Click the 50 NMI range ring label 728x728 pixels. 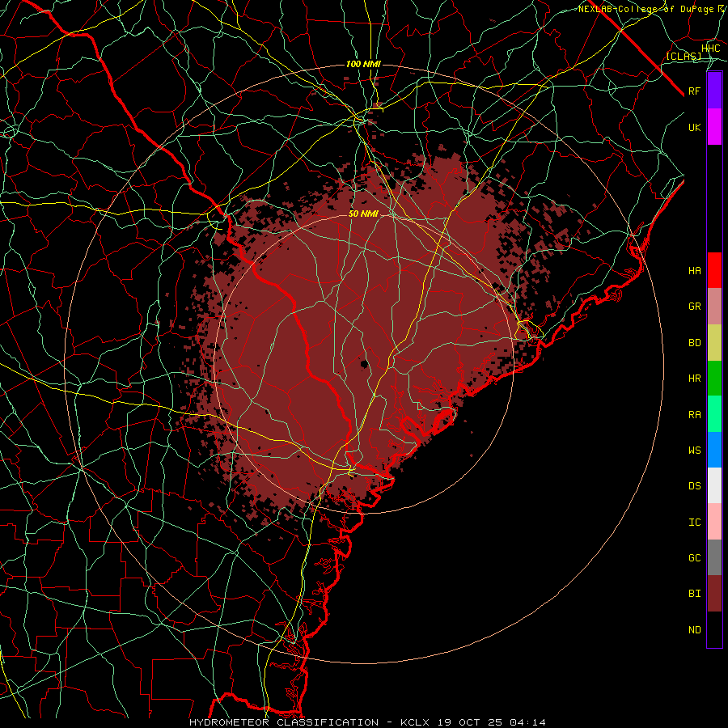363,214
